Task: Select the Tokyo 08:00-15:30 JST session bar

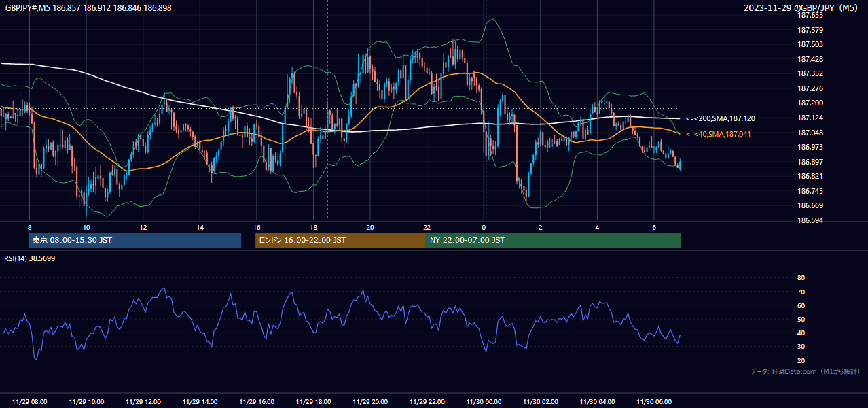Action: tap(134, 240)
